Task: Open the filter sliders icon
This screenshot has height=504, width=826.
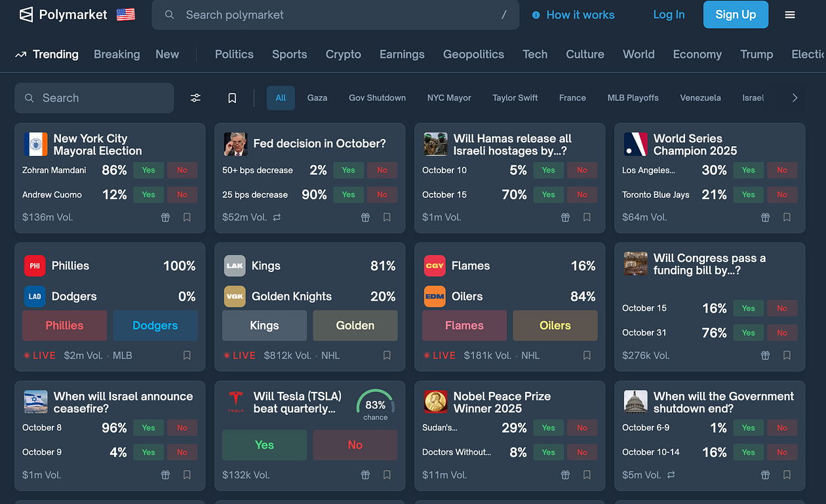Action: [195, 98]
